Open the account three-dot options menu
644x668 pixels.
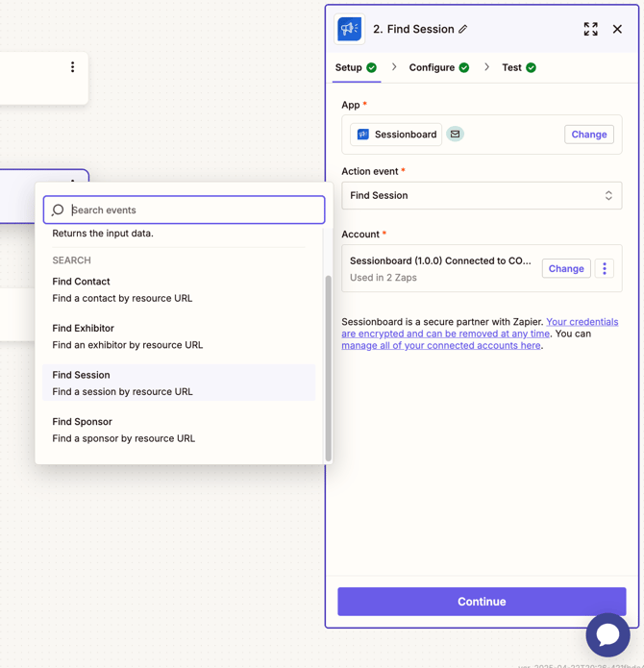tap(605, 268)
